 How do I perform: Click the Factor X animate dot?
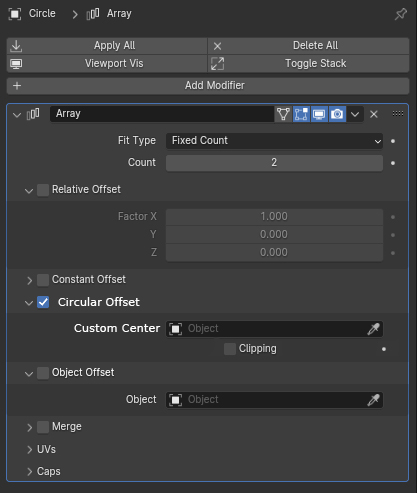tap(393, 217)
